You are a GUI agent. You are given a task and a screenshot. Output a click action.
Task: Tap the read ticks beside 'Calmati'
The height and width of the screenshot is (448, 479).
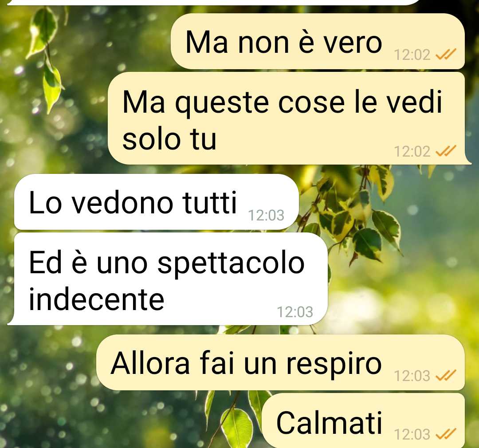pyautogui.click(x=446, y=434)
